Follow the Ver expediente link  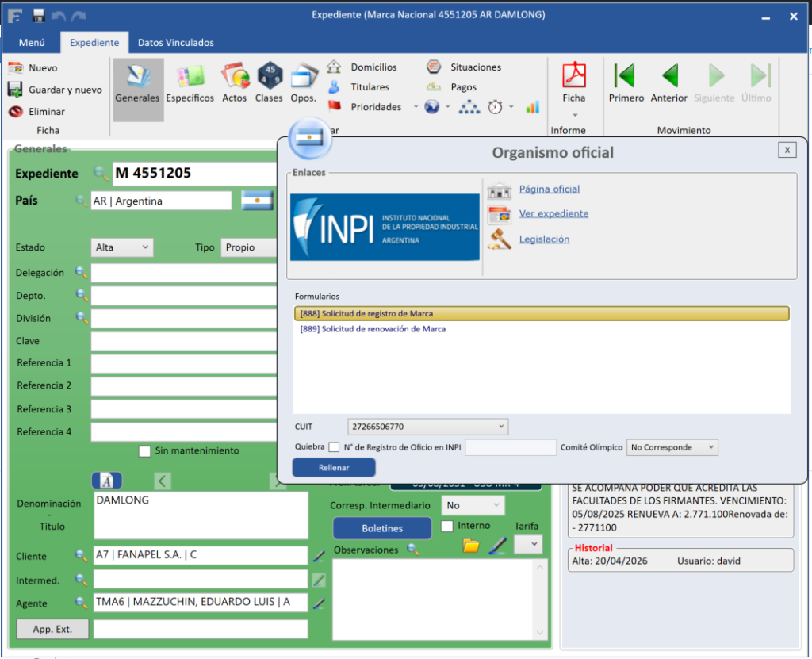coord(553,214)
